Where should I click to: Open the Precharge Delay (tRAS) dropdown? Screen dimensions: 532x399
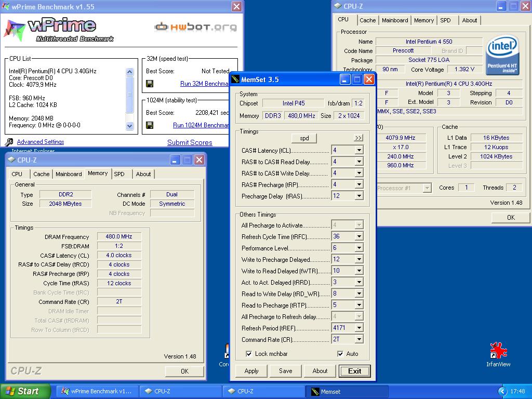click(359, 196)
